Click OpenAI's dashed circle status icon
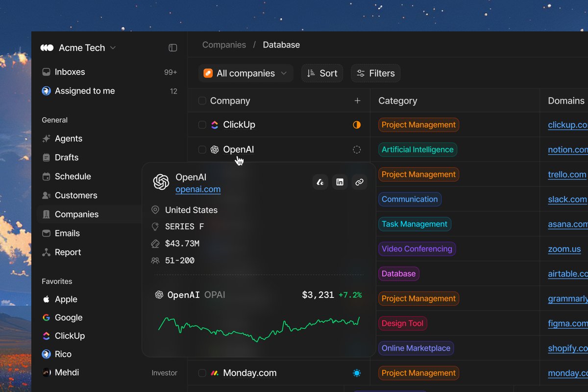This screenshot has height=392, width=588. (357, 150)
